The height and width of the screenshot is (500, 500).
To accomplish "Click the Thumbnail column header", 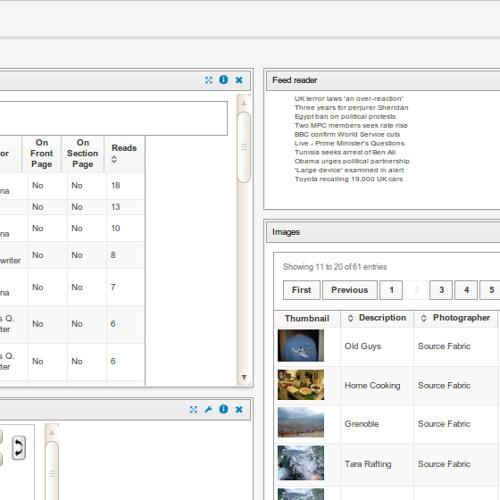I will pos(307,318).
